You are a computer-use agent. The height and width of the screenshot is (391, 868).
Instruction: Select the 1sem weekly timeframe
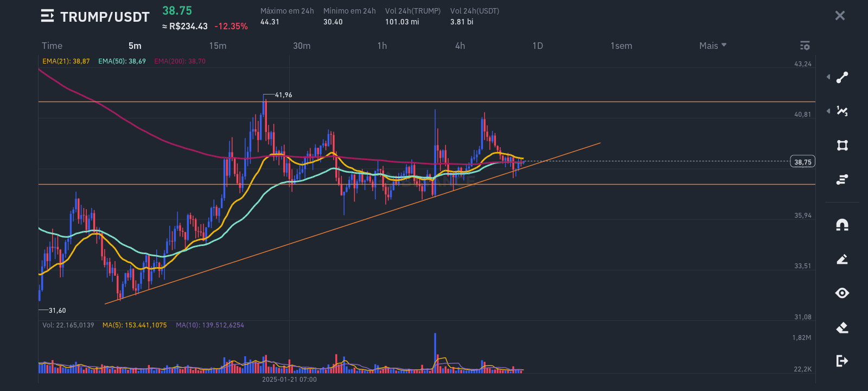tap(622, 46)
